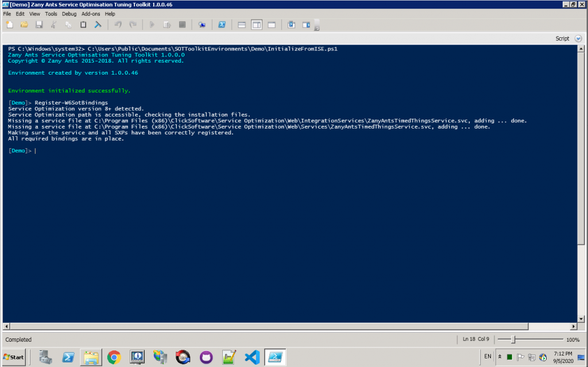Image resolution: width=588 pixels, height=367 pixels.
Task: Click the 100% zoom value in status bar
Action: coord(572,339)
